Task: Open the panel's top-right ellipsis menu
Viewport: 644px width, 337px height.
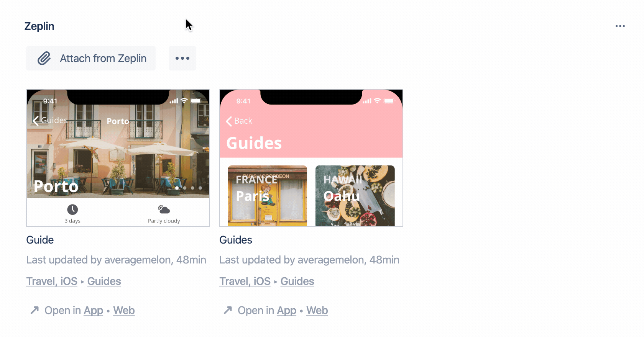Action: point(620,26)
